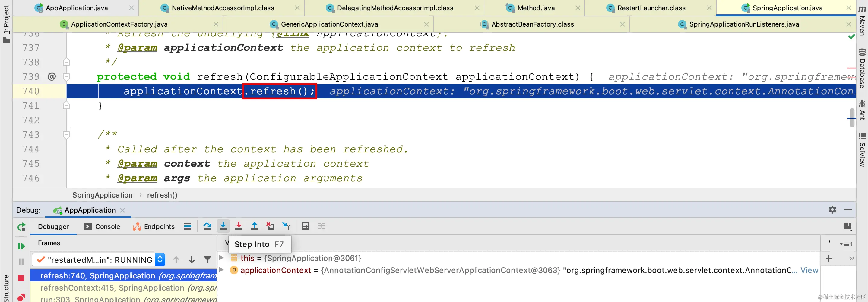
Task: Select the previous frame with the up arrow
Action: tap(176, 259)
